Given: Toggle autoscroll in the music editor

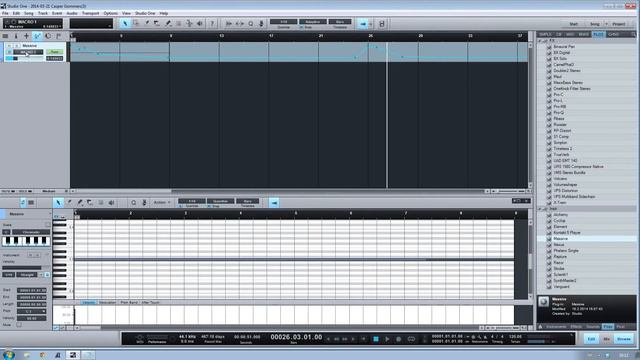Looking at the screenshot, I should click(274, 202).
